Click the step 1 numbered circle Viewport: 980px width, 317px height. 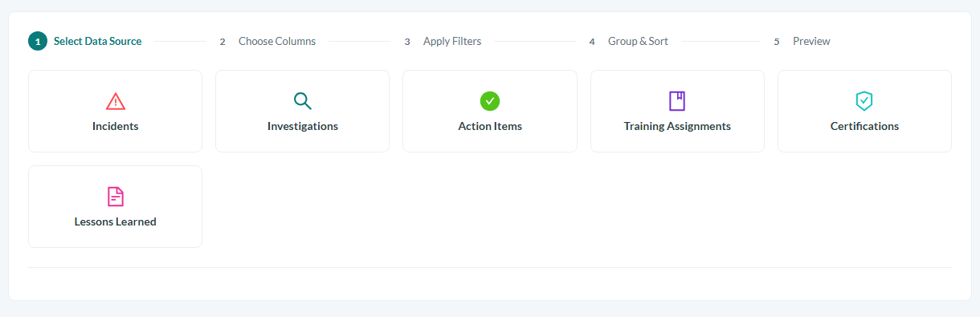(38, 41)
